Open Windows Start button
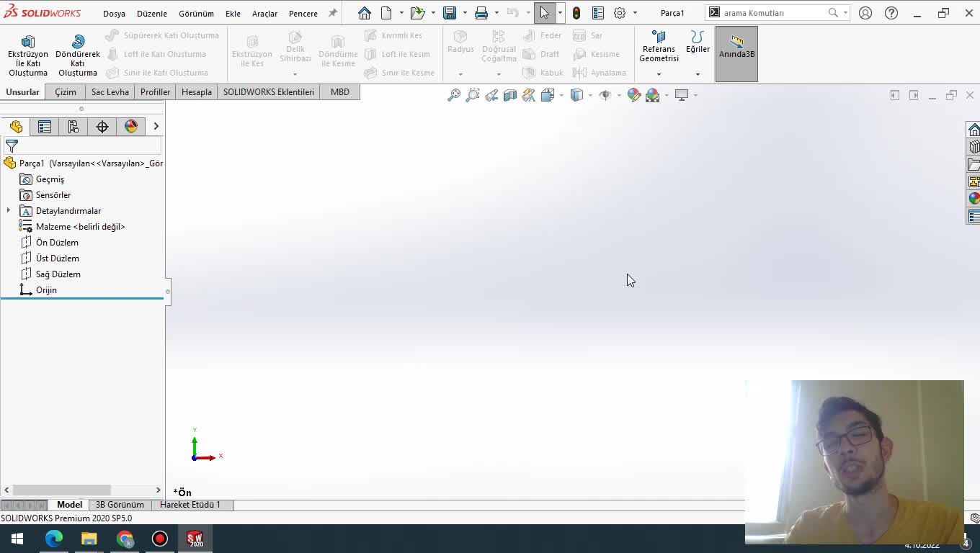980x553 pixels. point(17,539)
